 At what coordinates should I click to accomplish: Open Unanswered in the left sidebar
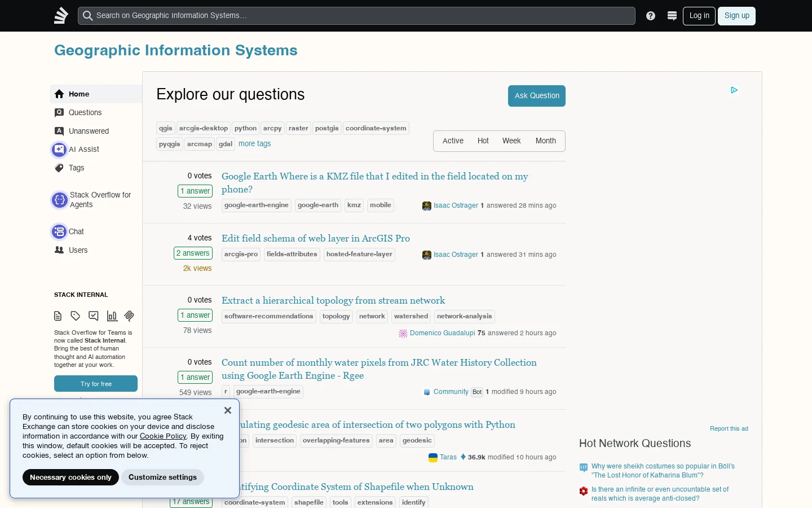point(96,131)
